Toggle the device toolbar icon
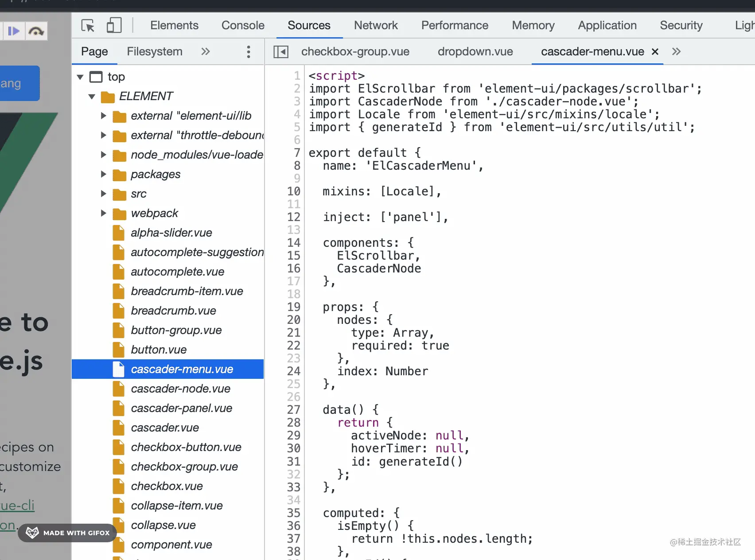 (x=114, y=25)
